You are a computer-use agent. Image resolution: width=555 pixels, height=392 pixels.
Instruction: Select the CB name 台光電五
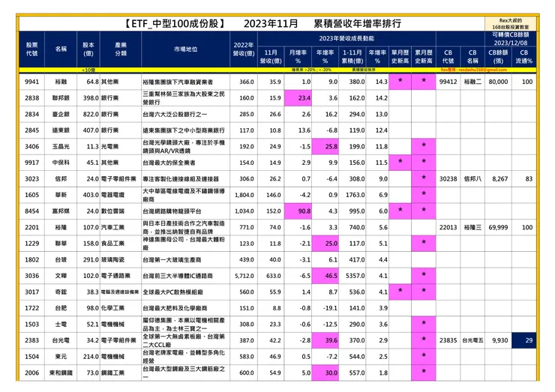472,340
